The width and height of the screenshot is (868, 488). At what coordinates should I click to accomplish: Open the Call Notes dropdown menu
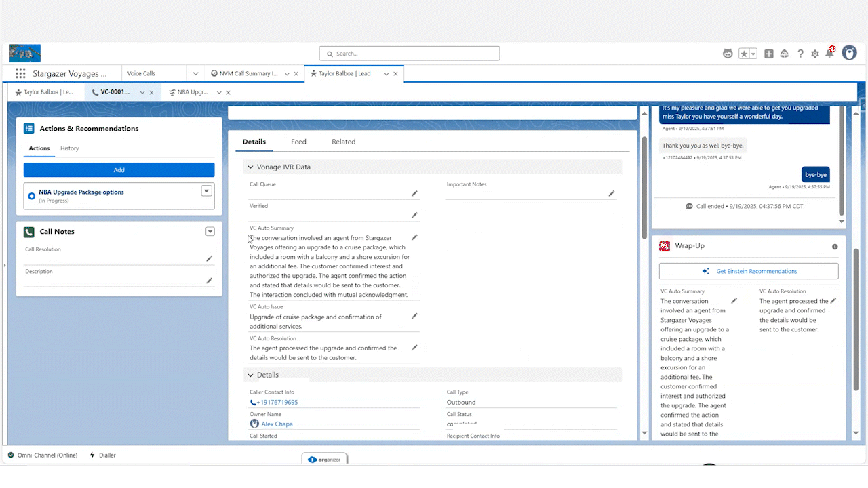[210, 232]
